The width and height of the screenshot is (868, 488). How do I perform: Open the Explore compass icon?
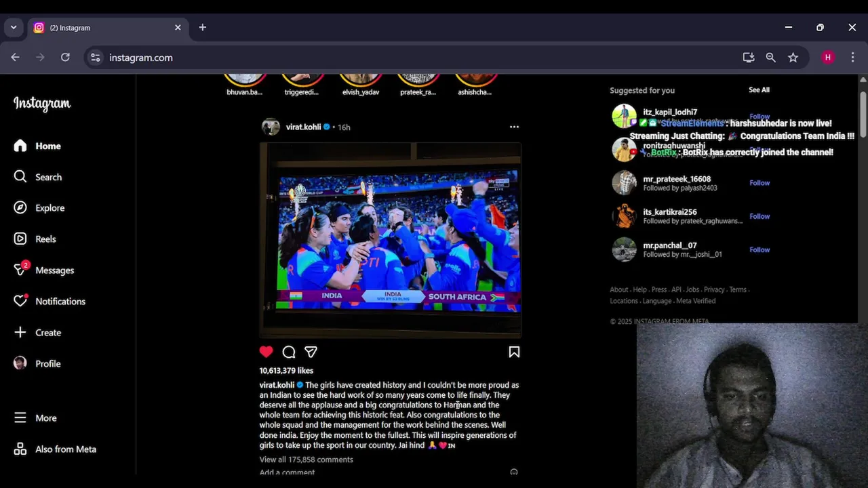pyautogui.click(x=20, y=208)
